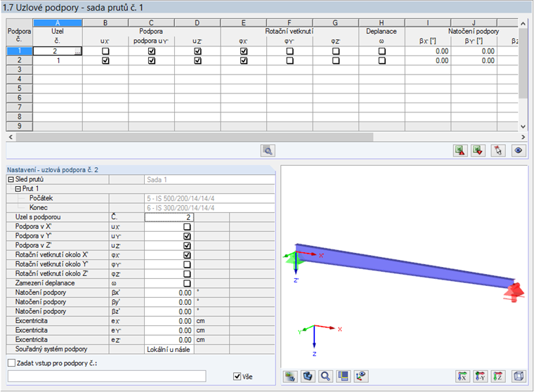Uncheck the Vše checkbox
Viewport: 534px width, 392px height.
coord(237,377)
